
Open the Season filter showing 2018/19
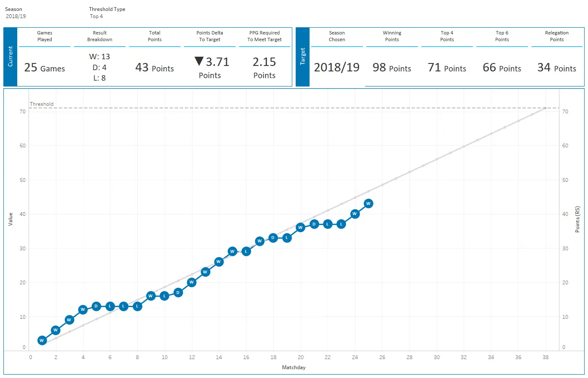(16, 16)
